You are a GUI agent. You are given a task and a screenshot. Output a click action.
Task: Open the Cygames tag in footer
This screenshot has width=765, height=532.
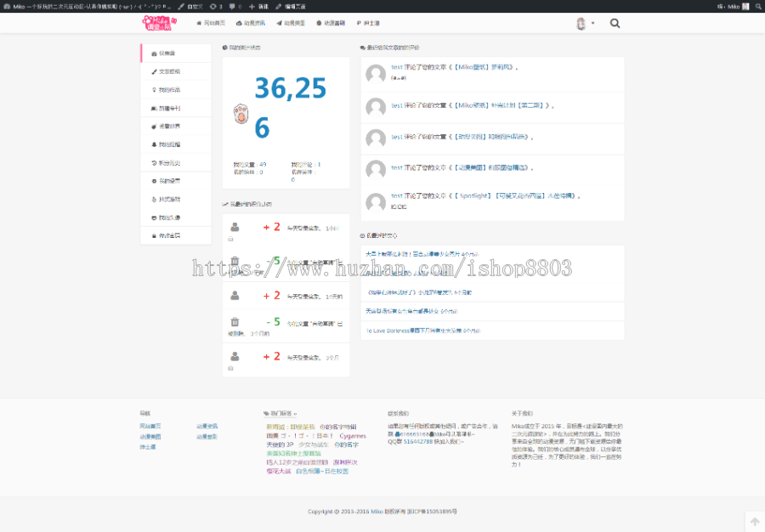point(353,436)
